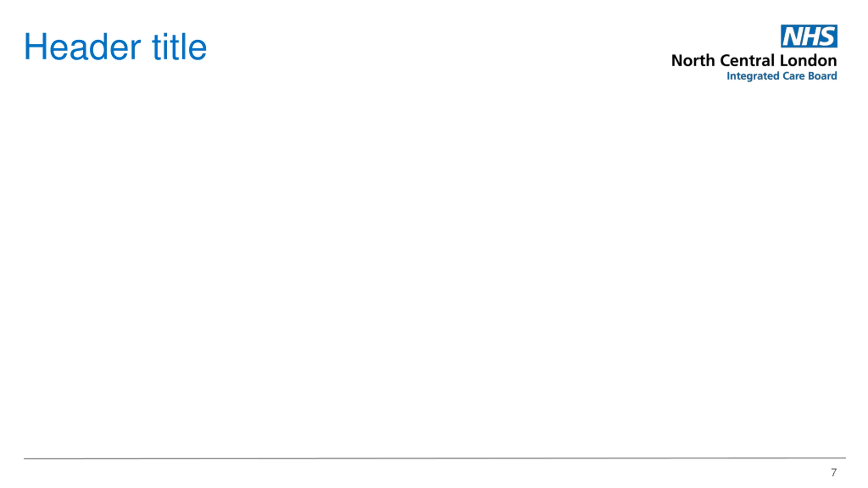Select the grey footer divider line

435,458
